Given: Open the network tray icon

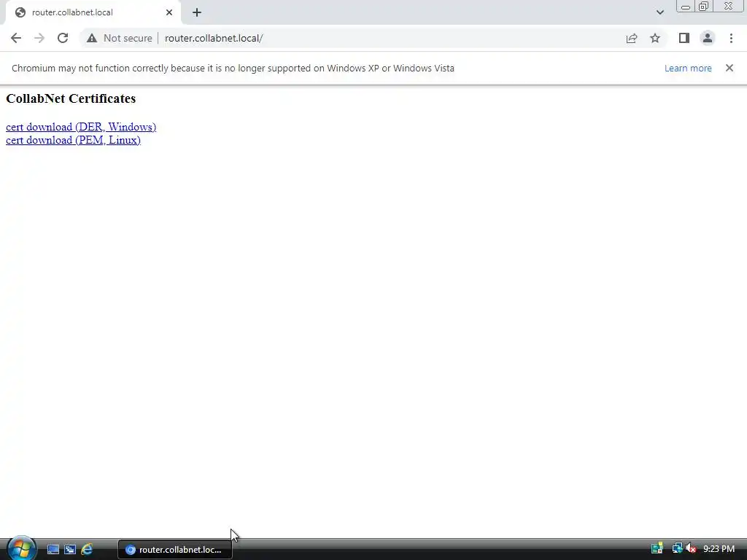Looking at the screenshot, I should click(x=677, y=548).
